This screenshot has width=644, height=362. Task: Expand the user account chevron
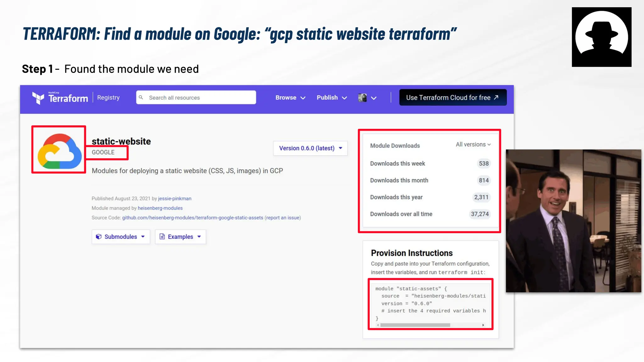(x=374, y=98)
